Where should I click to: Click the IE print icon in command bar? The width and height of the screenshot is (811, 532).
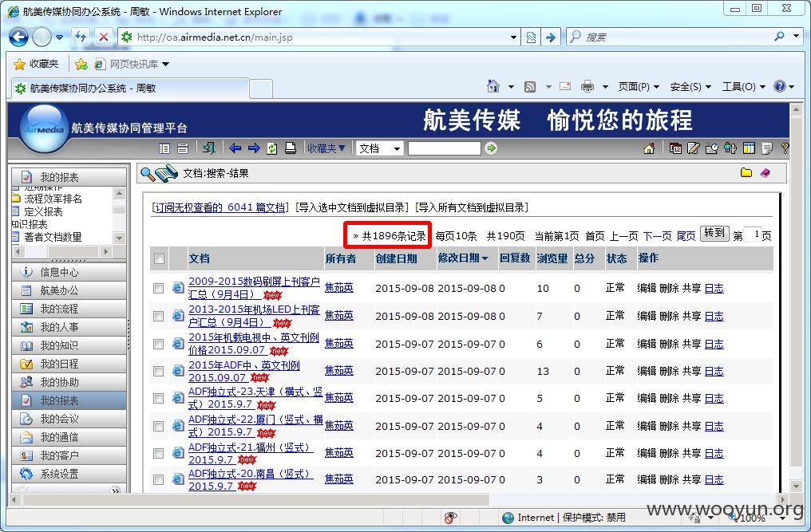tap(587, 87)
